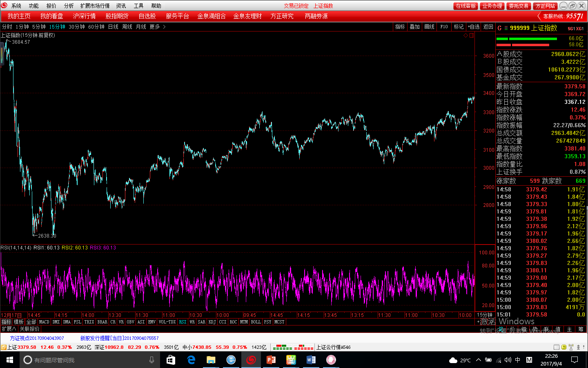The height and width of the screenshot is (368, 588).
Task: Open the 15分钟 period selector at chart corner
Action: 485,315
